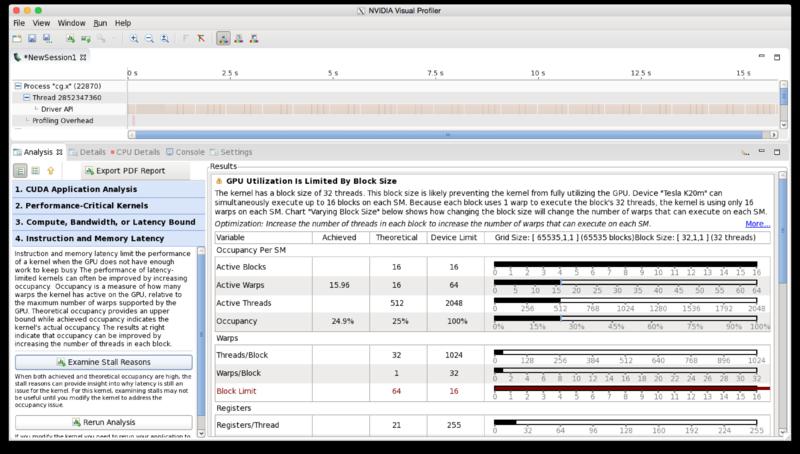Click the Examine Stall Reasons button

104,362
